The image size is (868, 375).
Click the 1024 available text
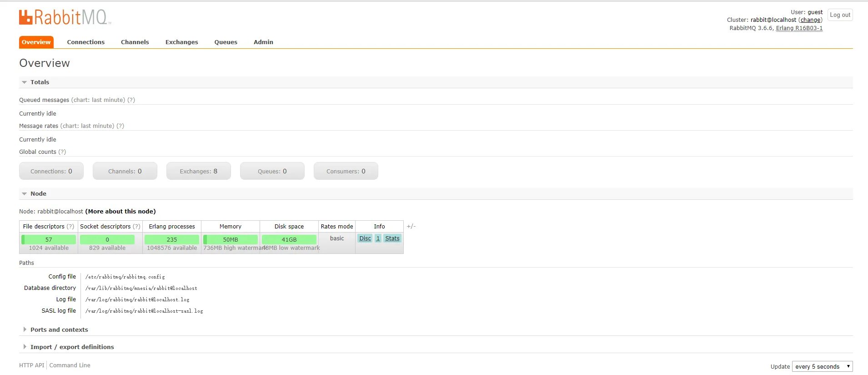pyautogui.click(x=49, y=248)
